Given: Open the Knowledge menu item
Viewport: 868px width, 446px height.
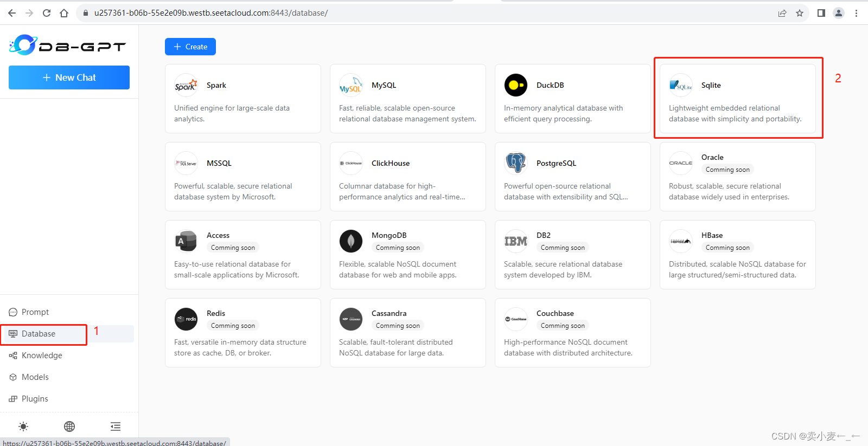Looking at the screenshot, I should click(69, 355).
